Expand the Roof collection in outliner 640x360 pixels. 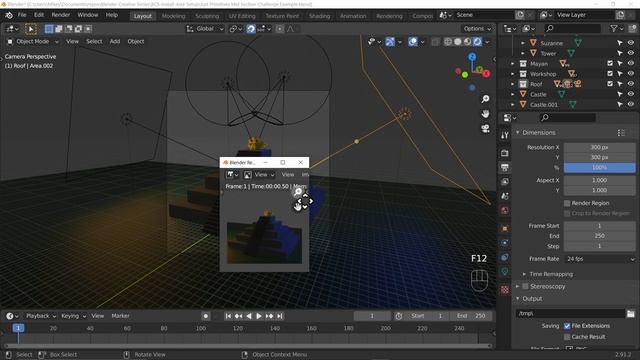point(513,84)
